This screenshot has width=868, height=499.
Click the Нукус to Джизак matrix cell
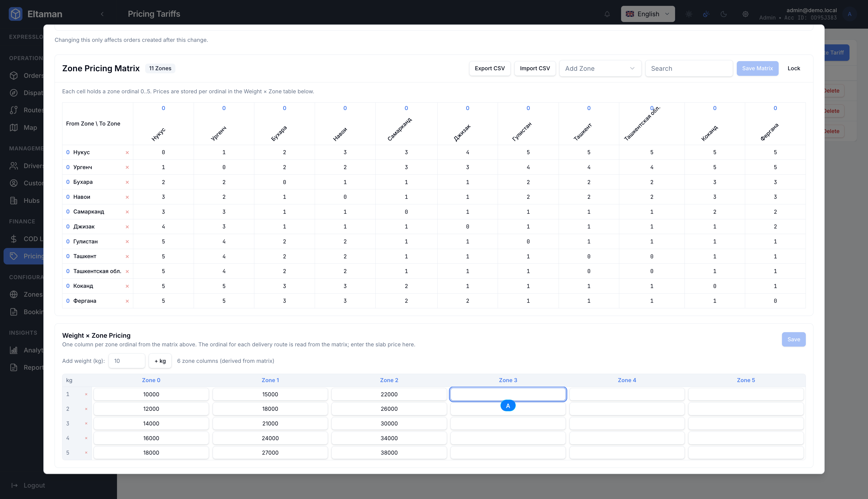point(468,152)
